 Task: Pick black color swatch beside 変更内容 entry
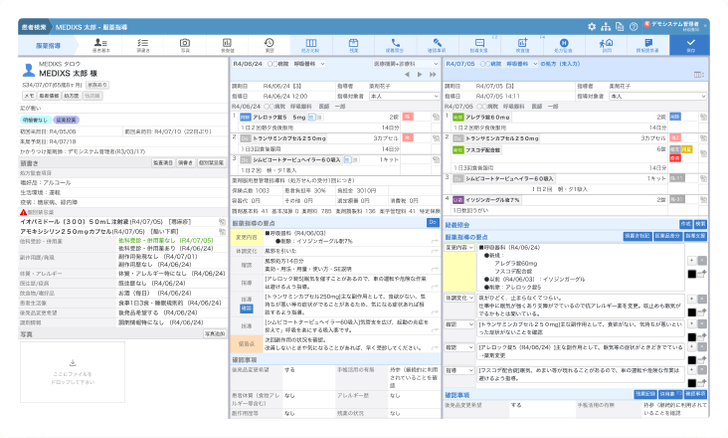[x=691, y=274]
